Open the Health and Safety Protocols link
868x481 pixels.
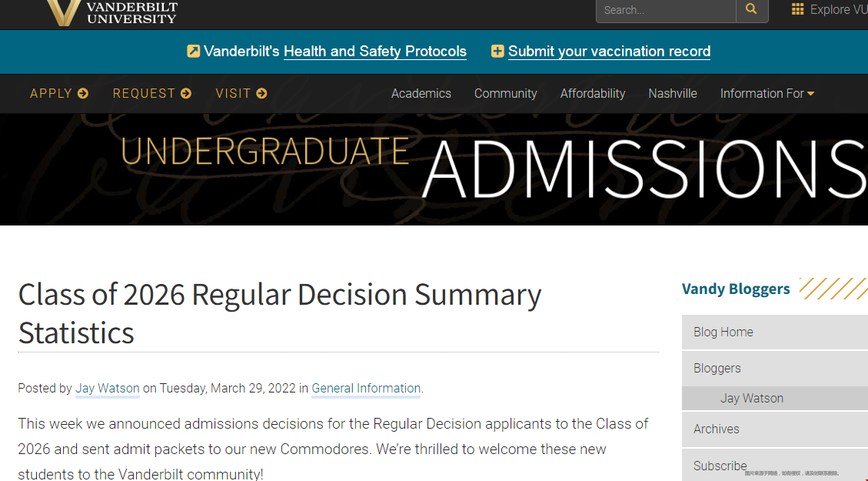pos(374,52)
